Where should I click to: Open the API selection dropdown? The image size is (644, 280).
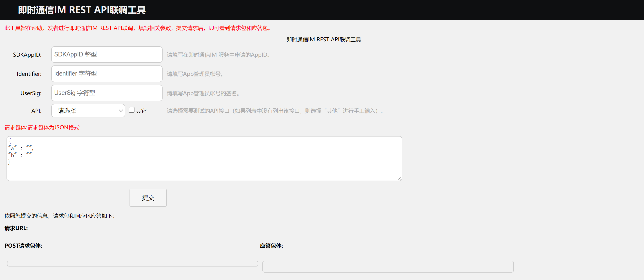point(88,110)
